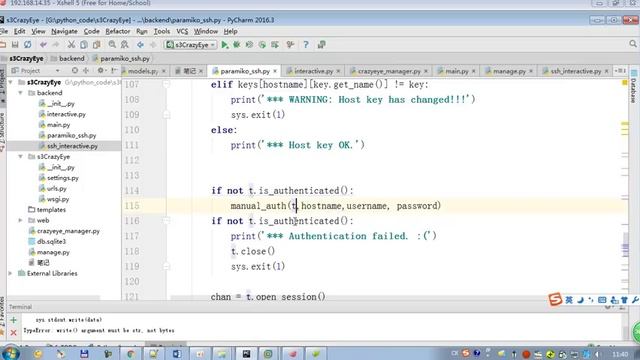Viewport: 640px width, 360px height.
Task: Search everywhere with the top-right magnifier
Action: pos(633,44)
